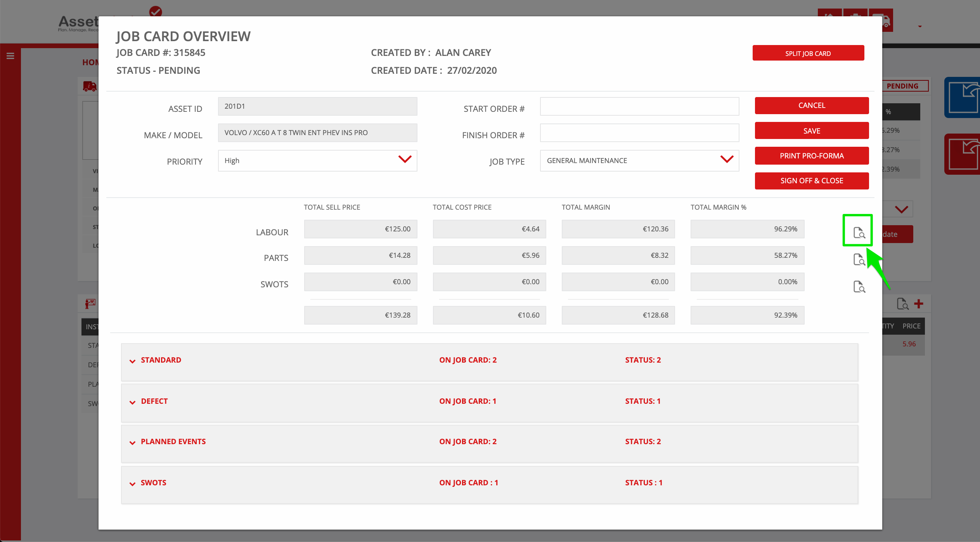980x542 pixels.
Task: Click the Start Order # field
Action: point(639,106)
